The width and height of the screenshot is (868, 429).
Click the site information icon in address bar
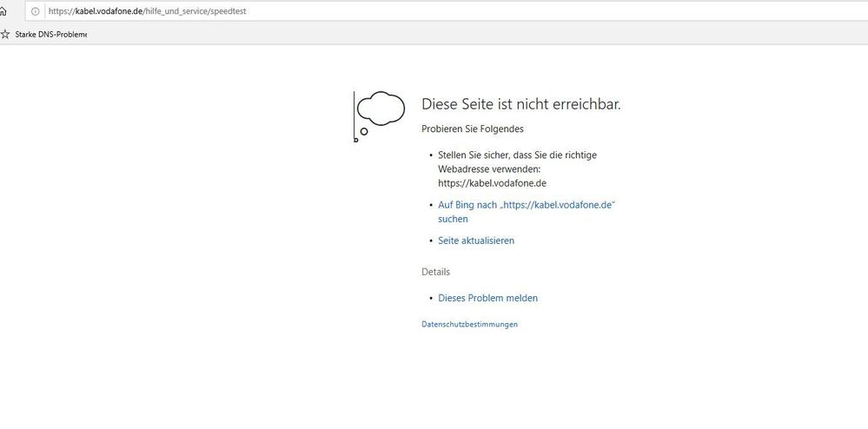(x=36, y=11)
